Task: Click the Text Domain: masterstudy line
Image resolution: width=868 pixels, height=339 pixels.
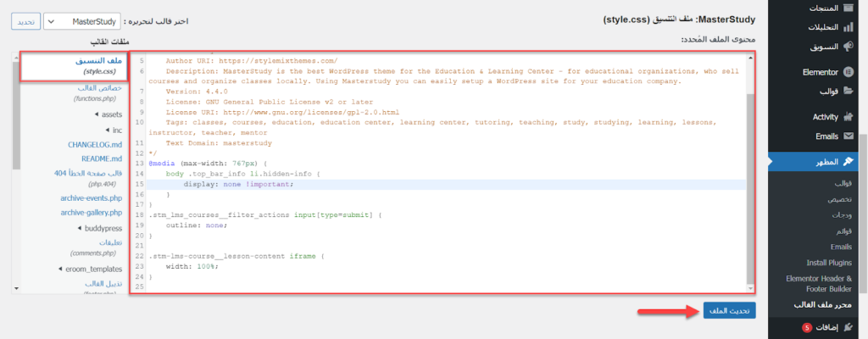Action: (219, 143)
